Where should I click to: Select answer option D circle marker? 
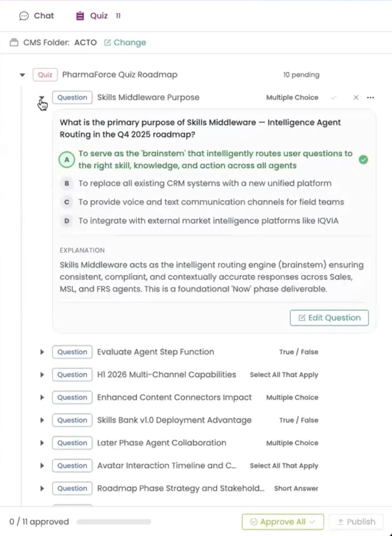(x=66, y=220)
